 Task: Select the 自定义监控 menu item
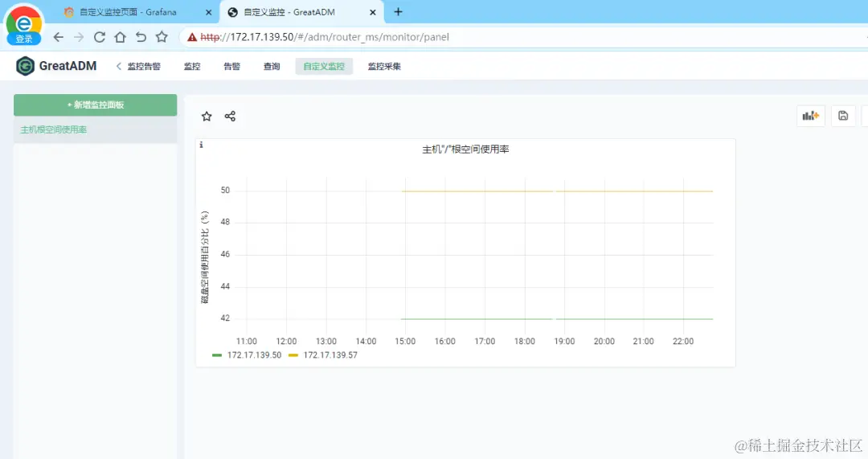click(324, 67)
